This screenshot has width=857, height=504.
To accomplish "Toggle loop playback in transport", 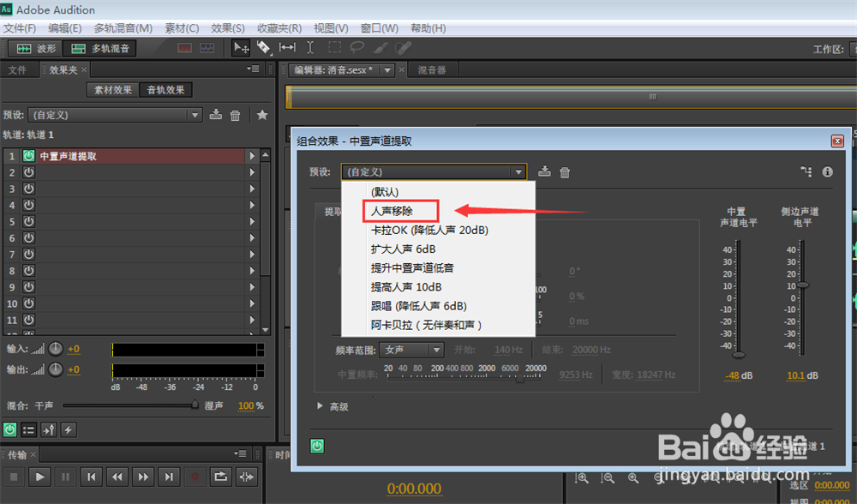I will 221,477.
